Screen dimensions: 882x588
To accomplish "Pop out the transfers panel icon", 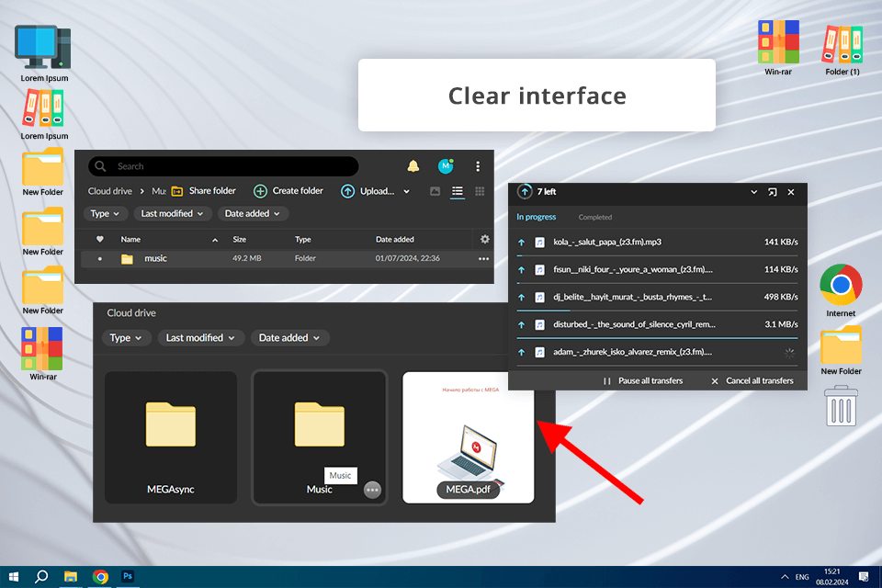I will tap(773, 192).
